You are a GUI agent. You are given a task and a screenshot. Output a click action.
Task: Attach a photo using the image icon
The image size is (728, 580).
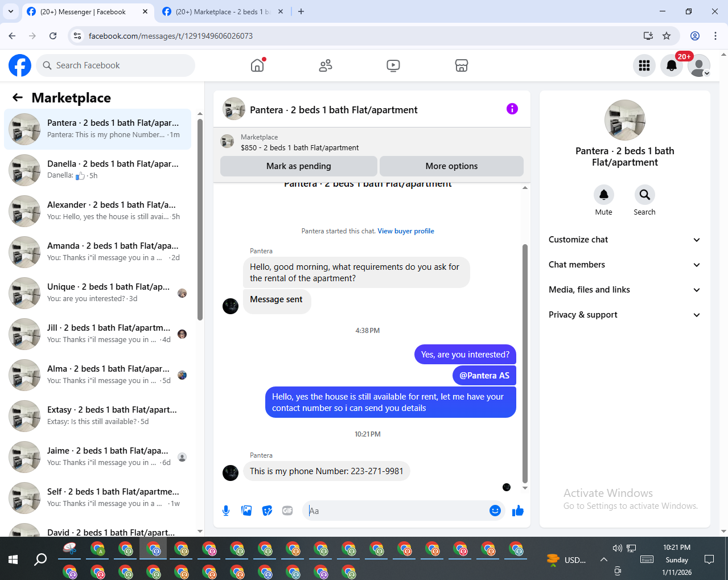[x=246, y=511]
